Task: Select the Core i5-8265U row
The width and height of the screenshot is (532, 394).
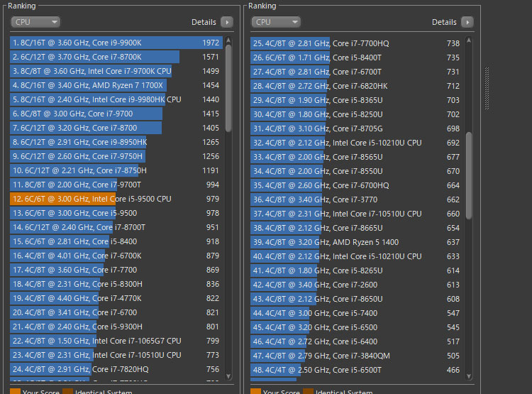Action: 357,270
